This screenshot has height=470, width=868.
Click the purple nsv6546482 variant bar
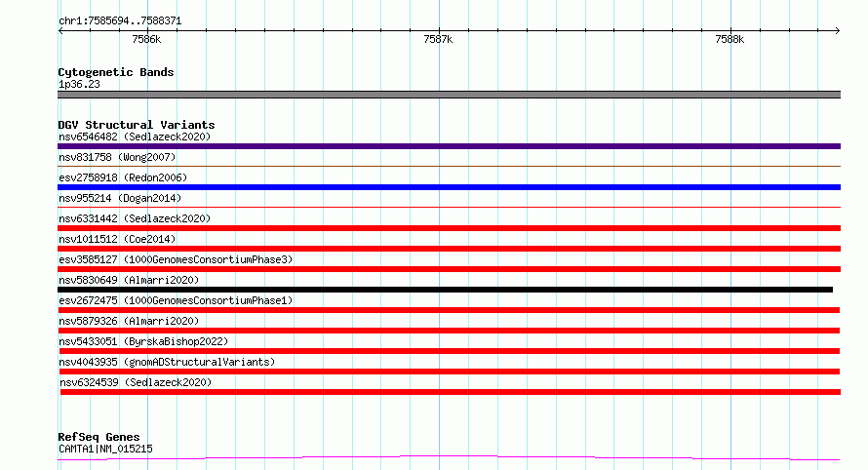coord(449,146)
